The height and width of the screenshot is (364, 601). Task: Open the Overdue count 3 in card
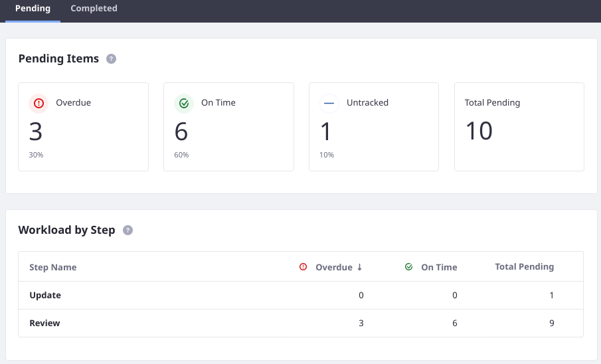(x=36, y=132)
